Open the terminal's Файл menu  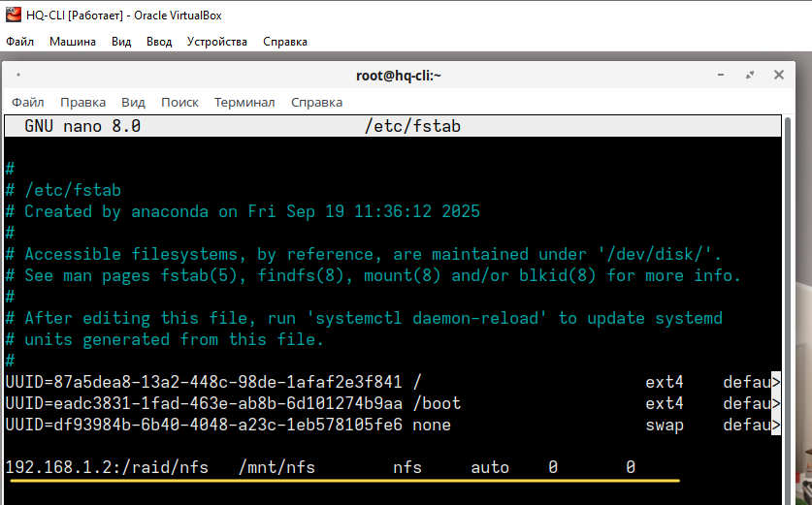coord(28,103)
